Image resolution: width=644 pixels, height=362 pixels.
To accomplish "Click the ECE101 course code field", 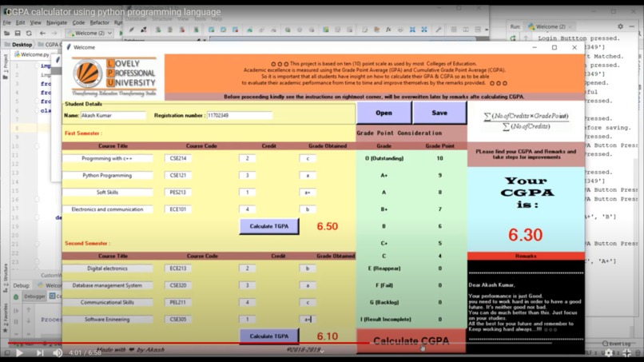I will 178,209.
